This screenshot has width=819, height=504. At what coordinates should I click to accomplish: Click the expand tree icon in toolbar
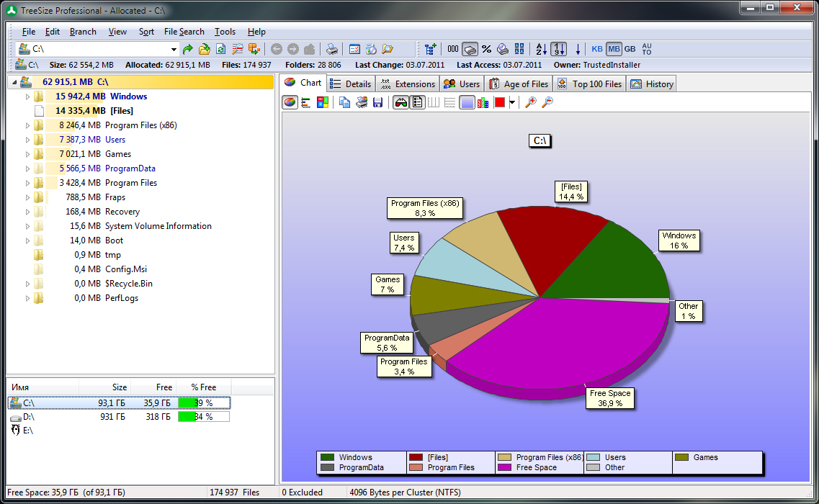pos(431,49)
